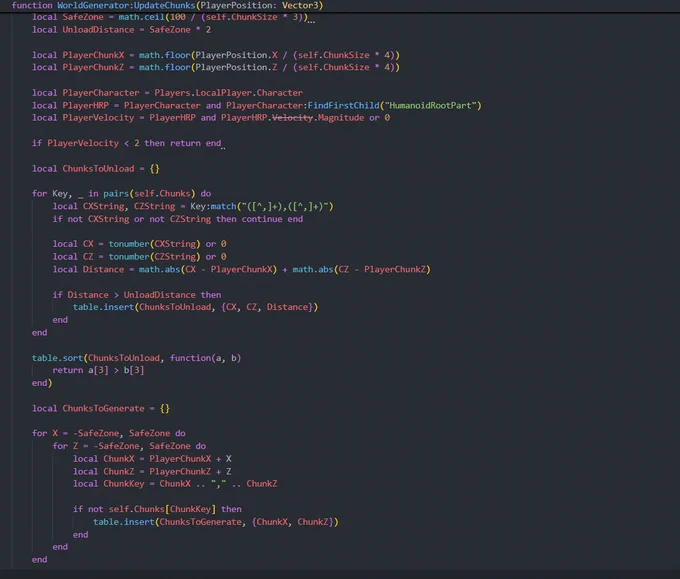Screen dimensions: 680x579
Task: Click the struck-through deprecated 'Velocity' property
Action: pyautogui.click(x=292, y=118)
